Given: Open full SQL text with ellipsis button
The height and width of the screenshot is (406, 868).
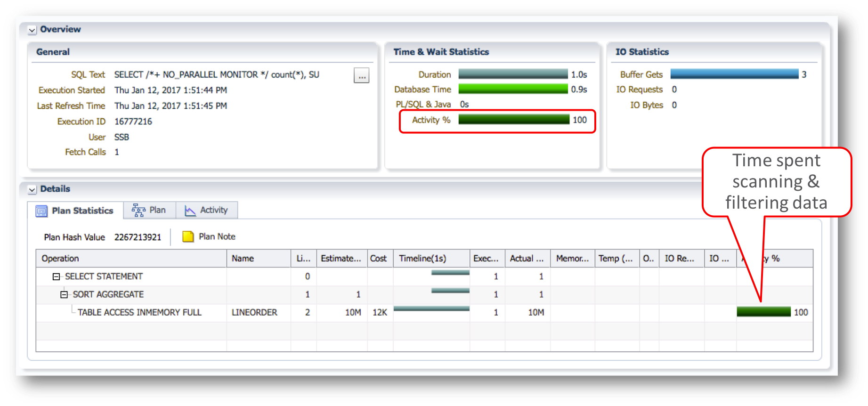Looking at the screenshot, I should (361, 75).
